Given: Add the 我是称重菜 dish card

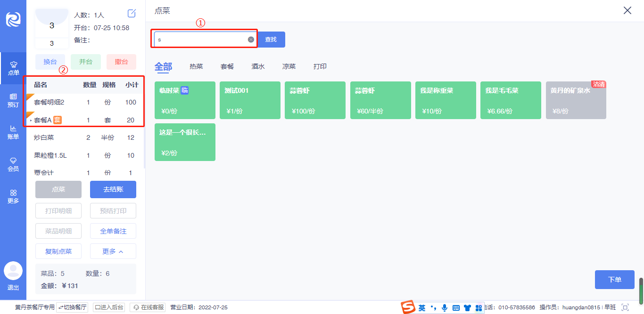Looking at the screenshot, I should [x=446, y=100].
